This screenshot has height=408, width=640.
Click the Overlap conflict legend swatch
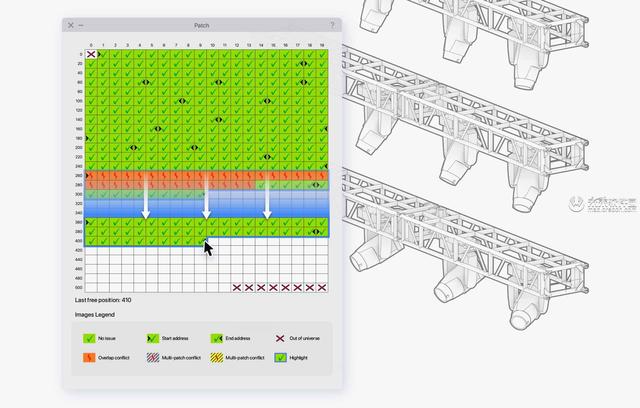(89, 358)
